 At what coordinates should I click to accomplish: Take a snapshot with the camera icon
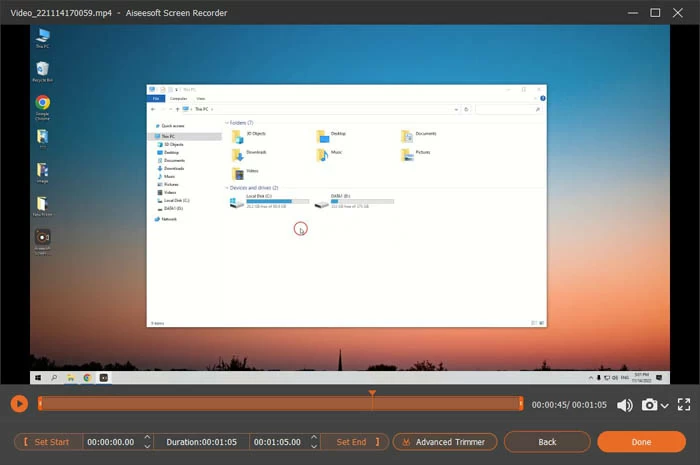click(x=650, y=405)
